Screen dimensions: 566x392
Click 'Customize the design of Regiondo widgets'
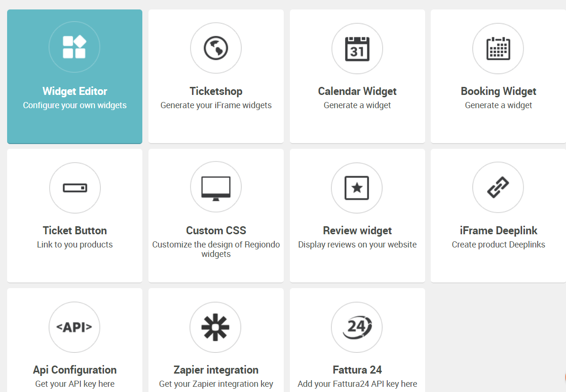pyautogui.click(x=216, y=249)
